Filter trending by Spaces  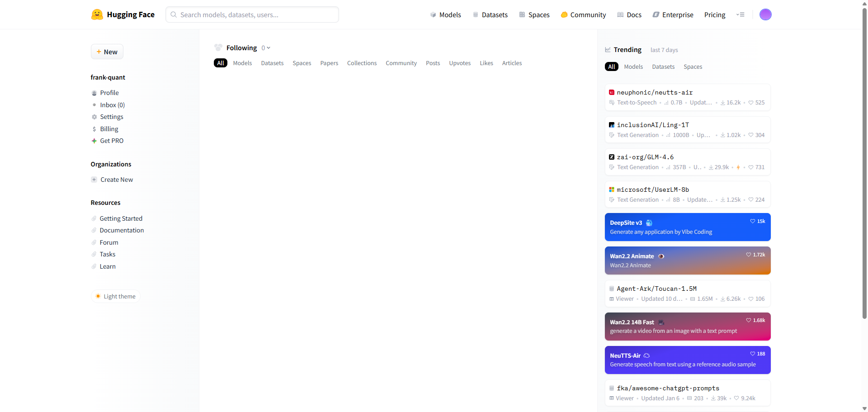693,66
